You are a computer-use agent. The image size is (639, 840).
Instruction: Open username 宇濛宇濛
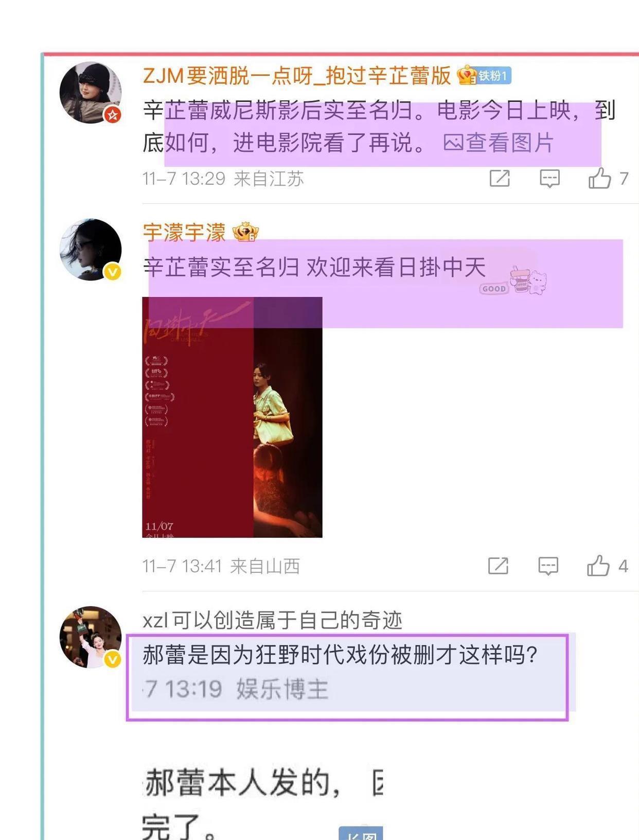coord(184,233)
